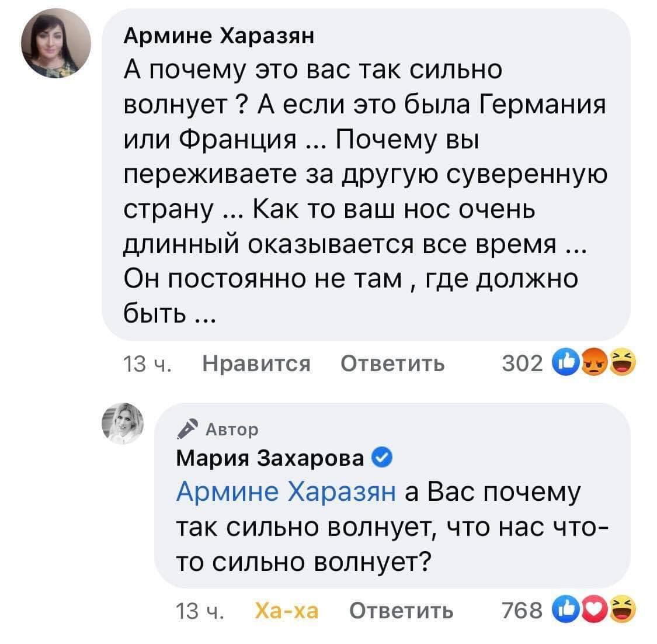The height and width of the screenshot is (644, 657).
Task: Click the angry face reaction icon
Action: pyautogui.click(x=594, y=362)
